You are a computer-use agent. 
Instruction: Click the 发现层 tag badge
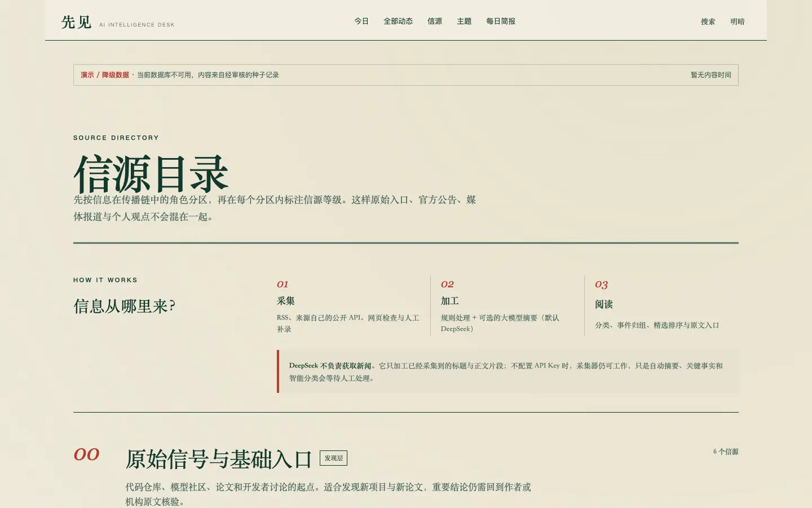pos(333,458)
